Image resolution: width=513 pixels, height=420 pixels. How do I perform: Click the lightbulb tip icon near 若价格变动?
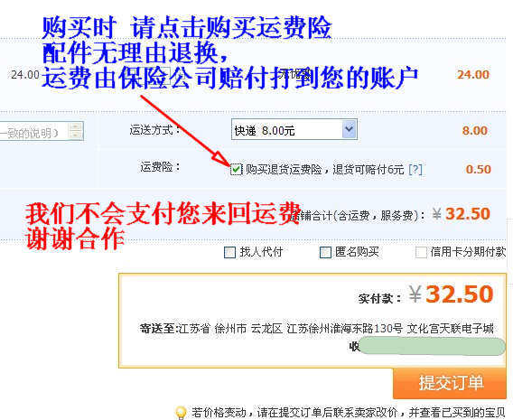pos(181,412)
